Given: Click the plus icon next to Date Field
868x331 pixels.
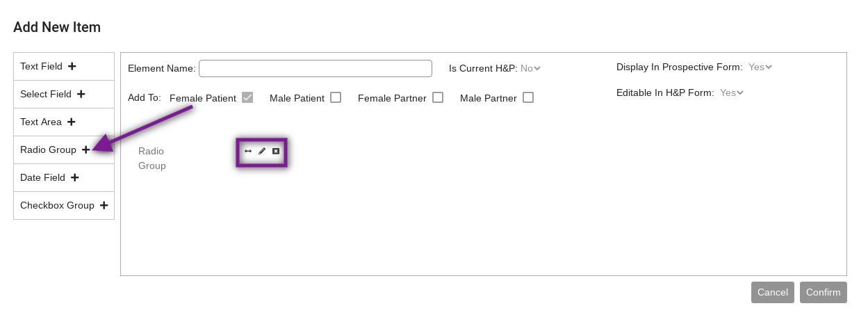Looking at the screenshot, I should coord(74,177).
